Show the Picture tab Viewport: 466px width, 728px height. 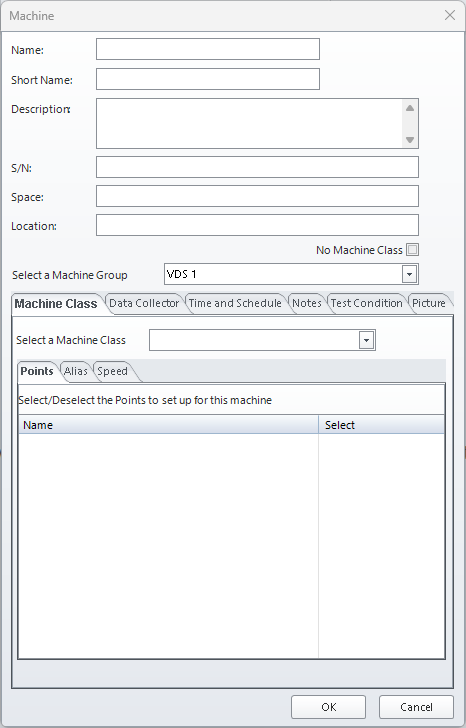(428, 303)
